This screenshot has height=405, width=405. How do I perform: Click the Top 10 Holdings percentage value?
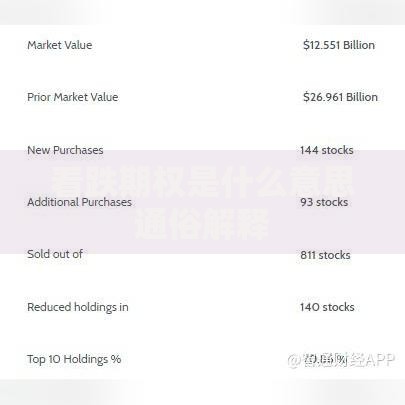[x=324, y=359]
